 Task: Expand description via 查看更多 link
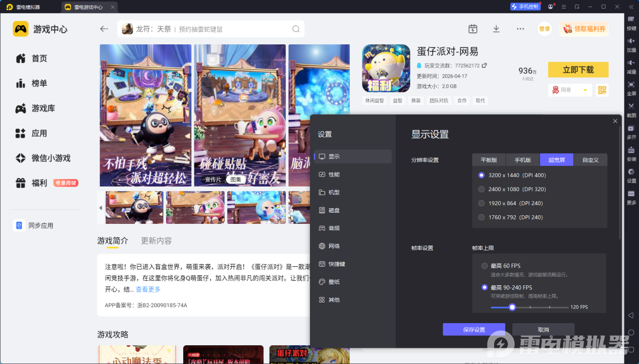tap(148, 289)
